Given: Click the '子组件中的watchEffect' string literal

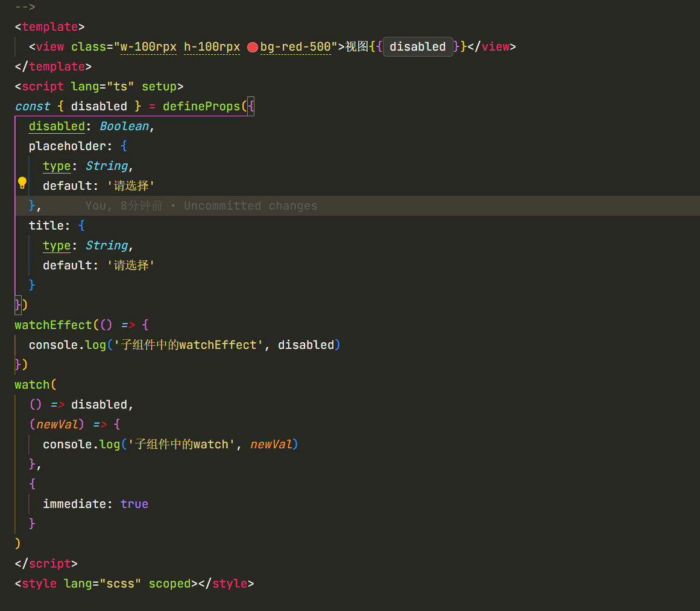Looking at the screenshot, I should pos(188,345).
